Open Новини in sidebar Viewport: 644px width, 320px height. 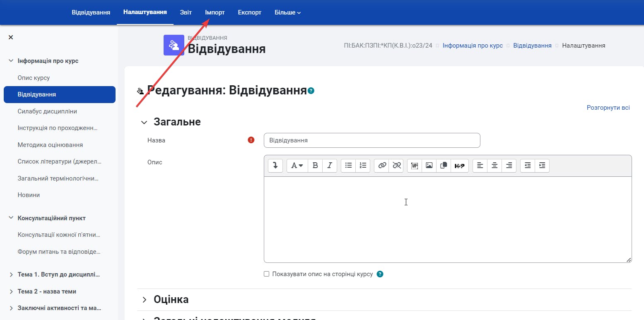point(29,195)
